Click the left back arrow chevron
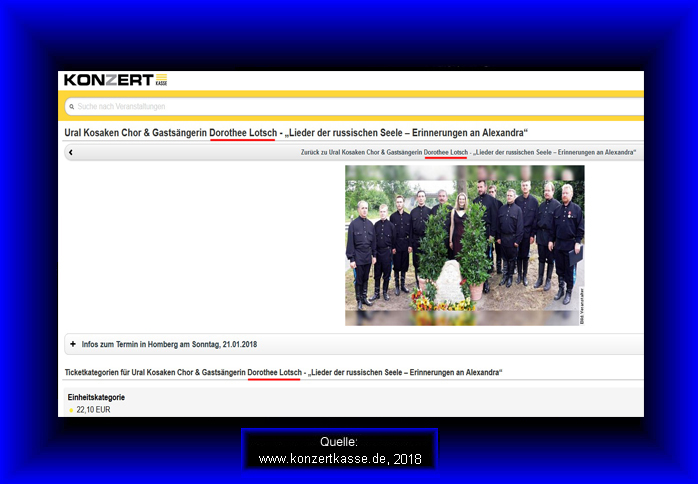This screenshot has width=698, height=484. coord(71,153)
